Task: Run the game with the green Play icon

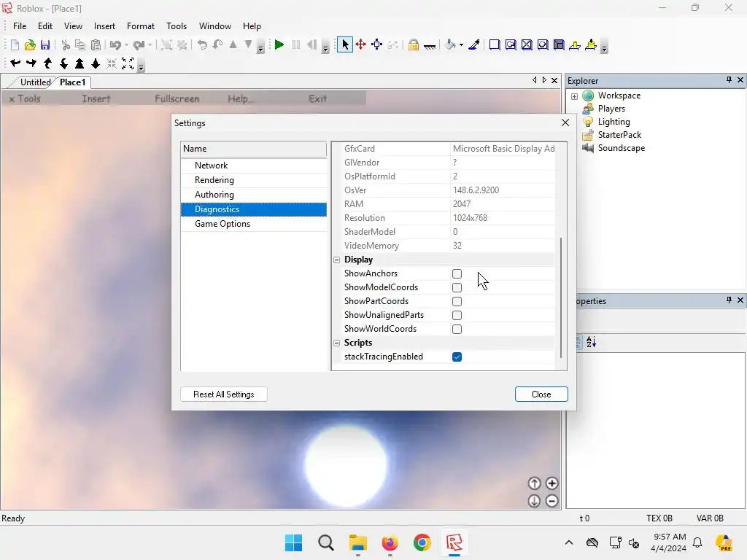Action: point(279,44)
